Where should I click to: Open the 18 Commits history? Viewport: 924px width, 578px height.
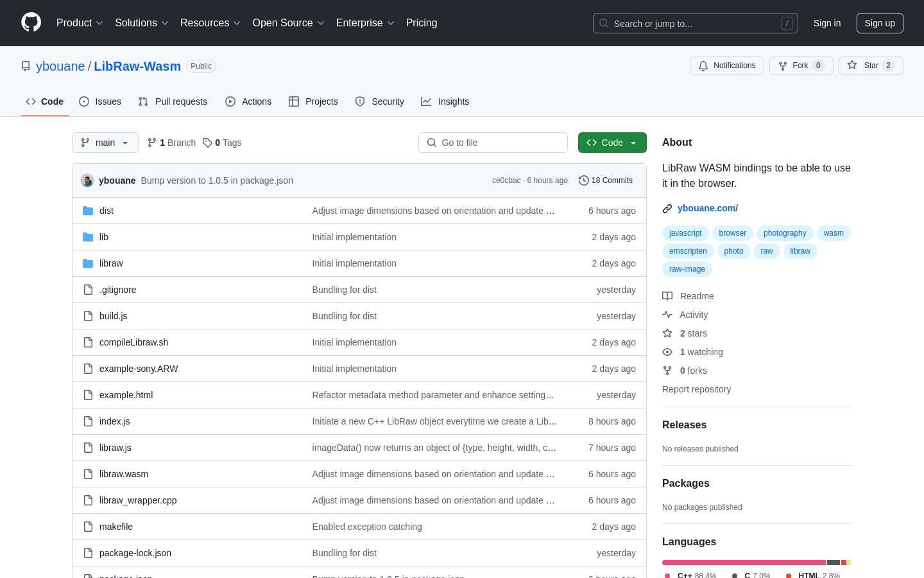tap(606, 180)
